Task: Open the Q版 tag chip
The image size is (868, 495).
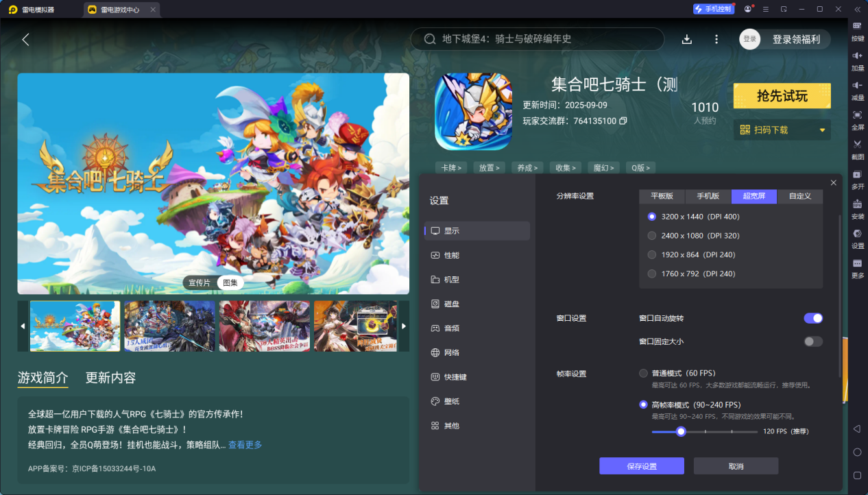Action: (640, 167)
